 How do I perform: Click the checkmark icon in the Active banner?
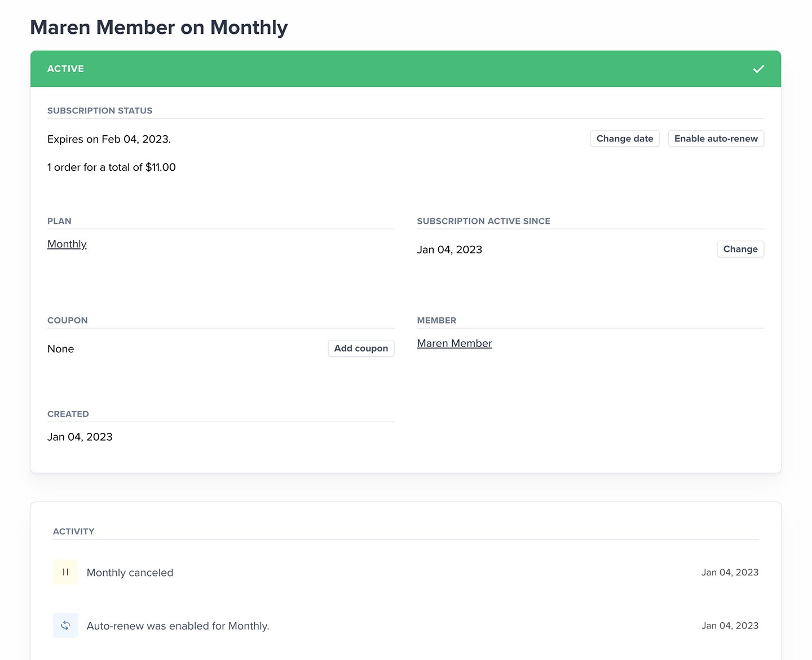pyautogui.click(x=758, y=69)
